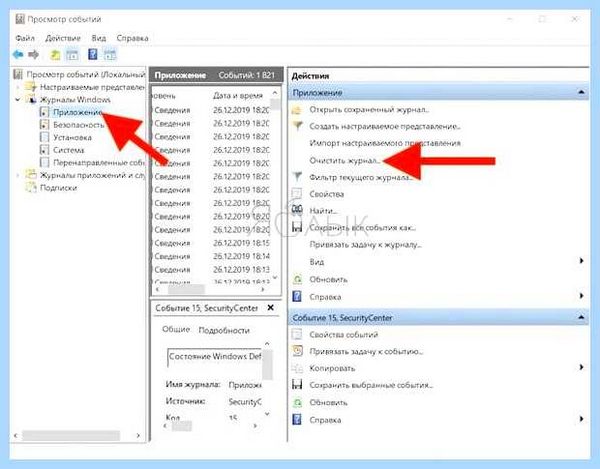Click Привязать задачу к журналу action
Screen dimensions: 600x469
(x=365, y=244)
